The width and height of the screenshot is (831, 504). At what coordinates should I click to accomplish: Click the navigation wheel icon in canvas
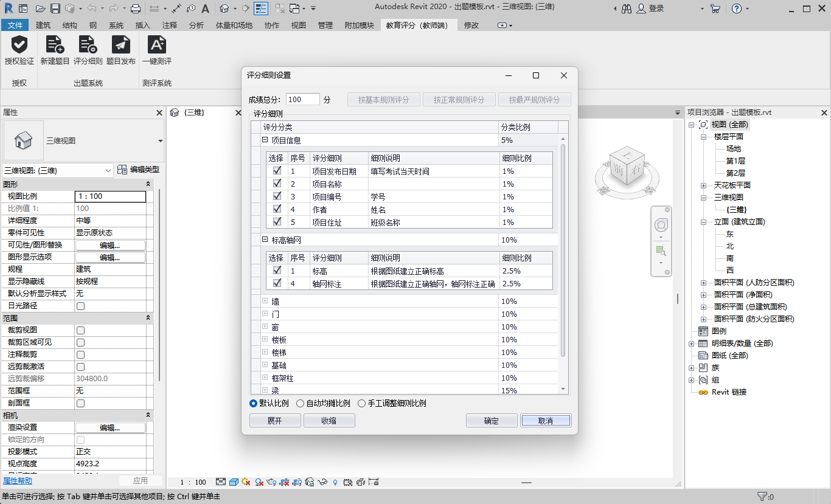click(661, 226)
